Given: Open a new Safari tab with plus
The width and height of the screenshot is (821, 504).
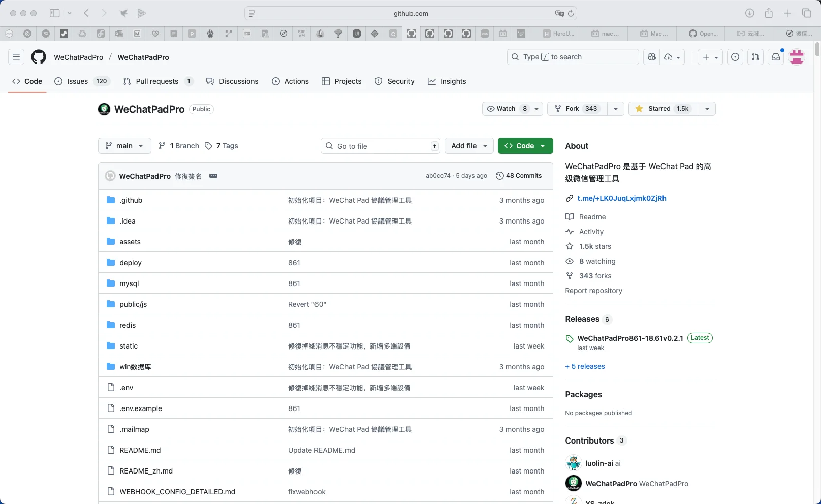Looking at the screenshot, I should click(787, 13).
